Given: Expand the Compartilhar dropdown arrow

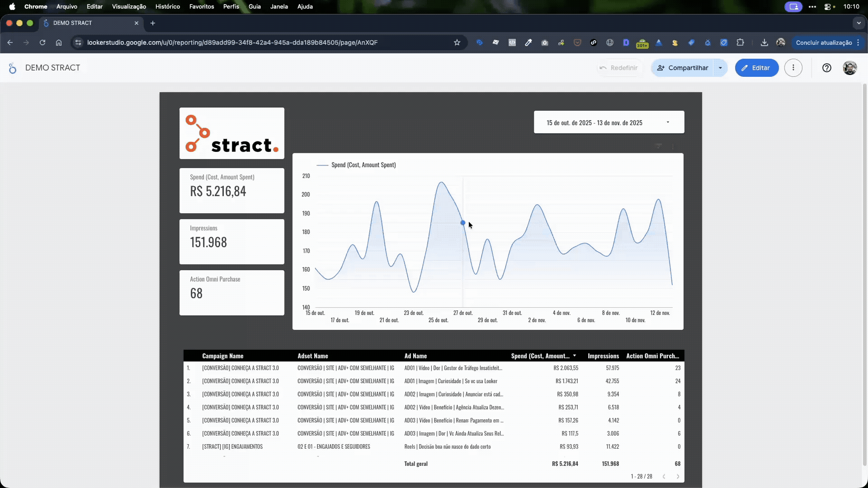Looking at the screenshot, I should point(720,68).
